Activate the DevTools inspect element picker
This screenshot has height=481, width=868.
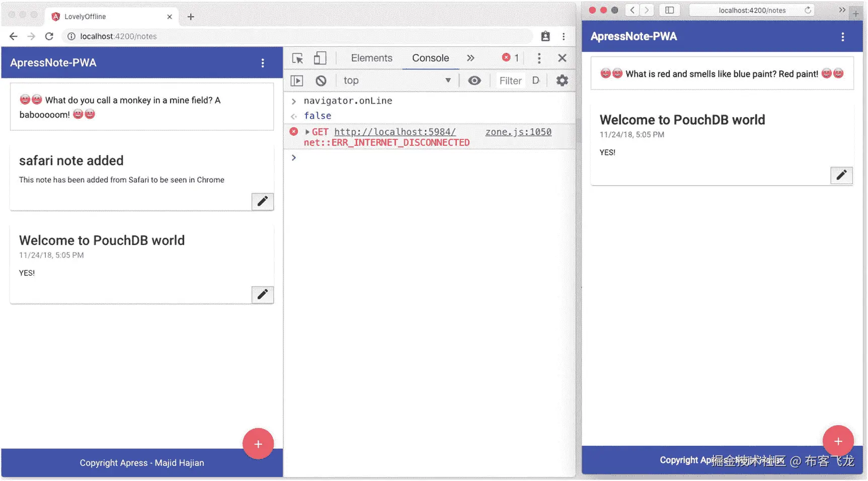pos(297,58)
